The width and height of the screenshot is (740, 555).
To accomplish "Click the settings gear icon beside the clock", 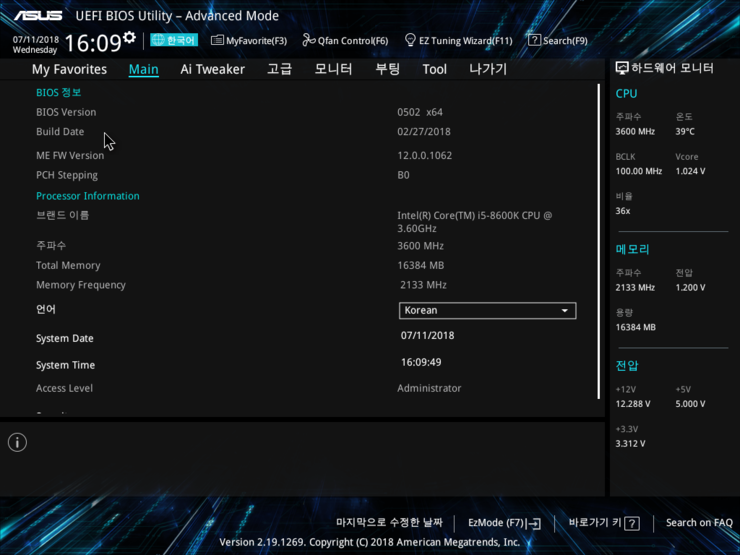I will coord(129,37).
